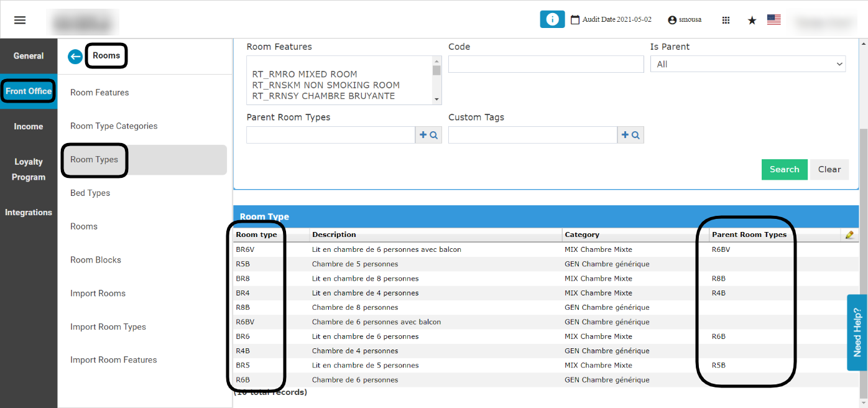Open Room Features menu item
The image size is (868, 408).
(99, 93)
